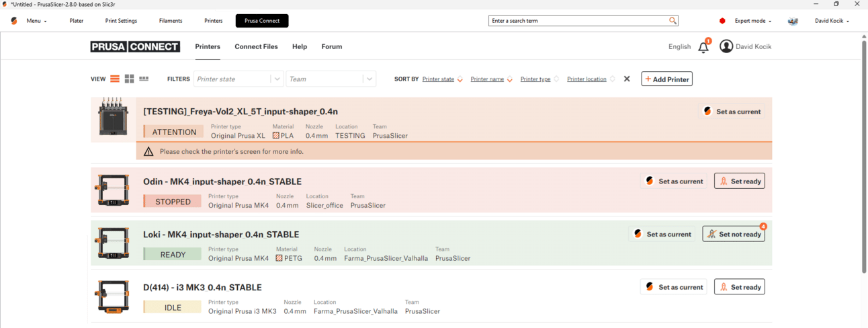
Task: Open the Expert mode dropdown
Action: click(x=752, y=21)
